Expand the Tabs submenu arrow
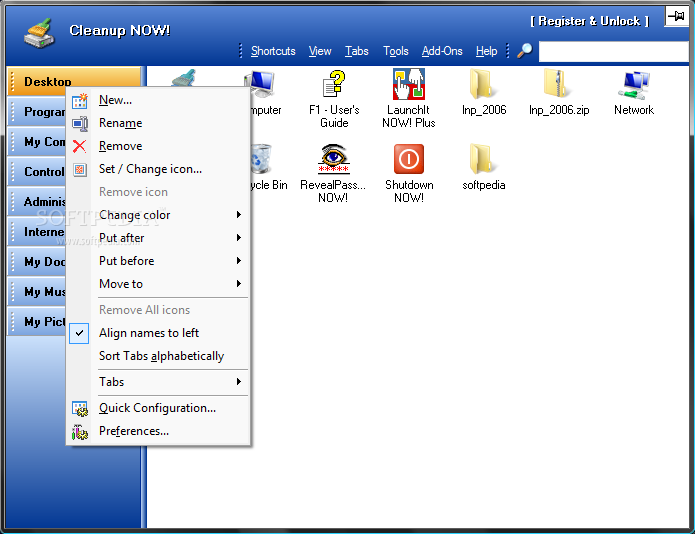The width and height of the screenshot is (695, 534). point(239,382)
